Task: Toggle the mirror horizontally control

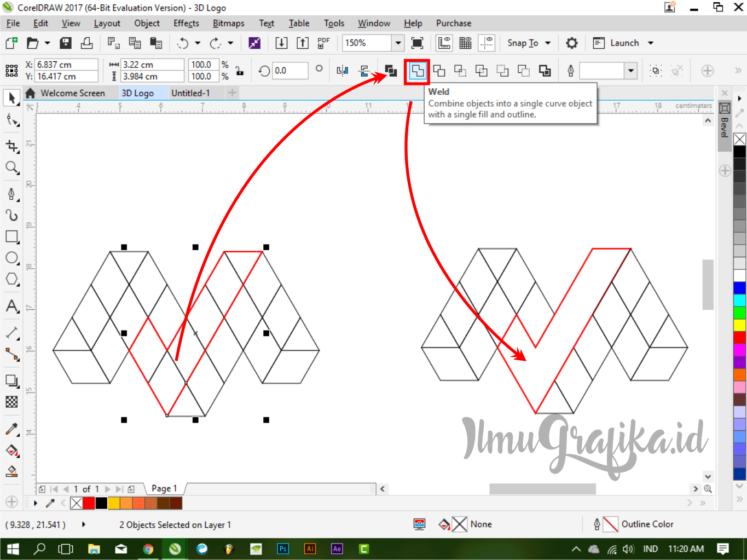Action: click(342, 71)
